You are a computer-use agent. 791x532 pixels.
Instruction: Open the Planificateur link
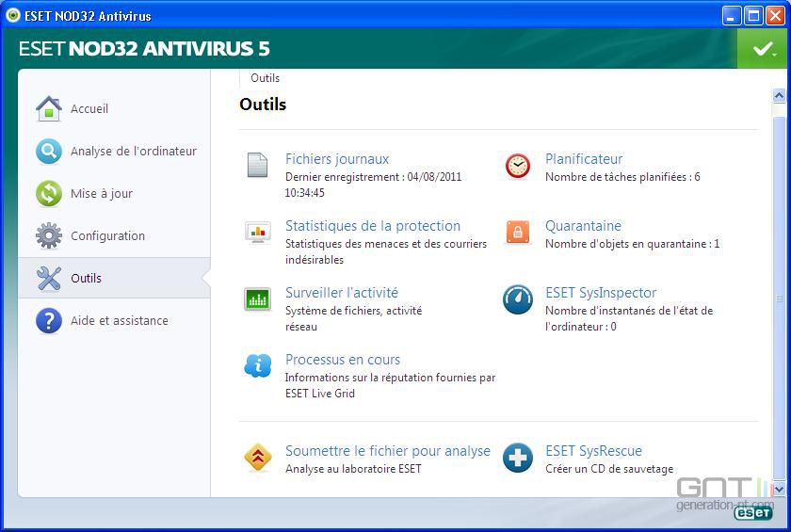pos(584,159)
